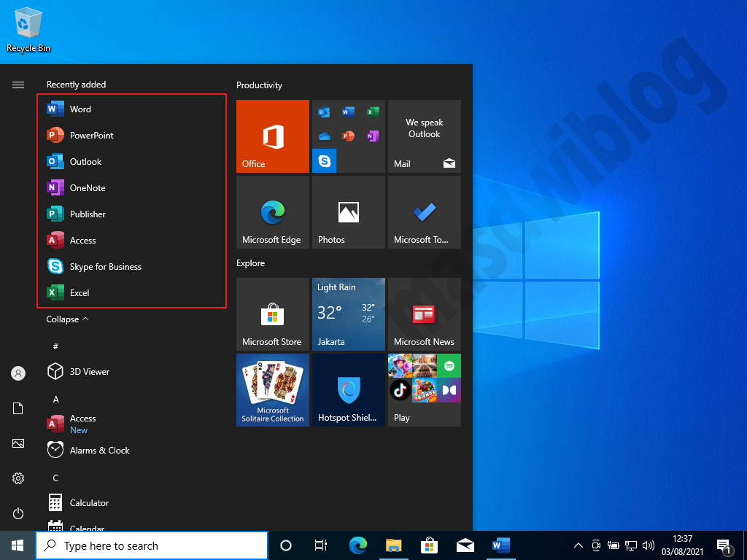Open Word from Recently added list
Viewport: 747px width, 560px height.
[x=131, y=109]
